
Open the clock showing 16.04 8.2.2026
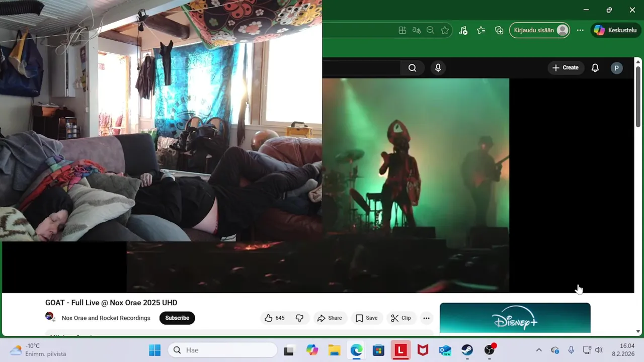tap(623, 350)
